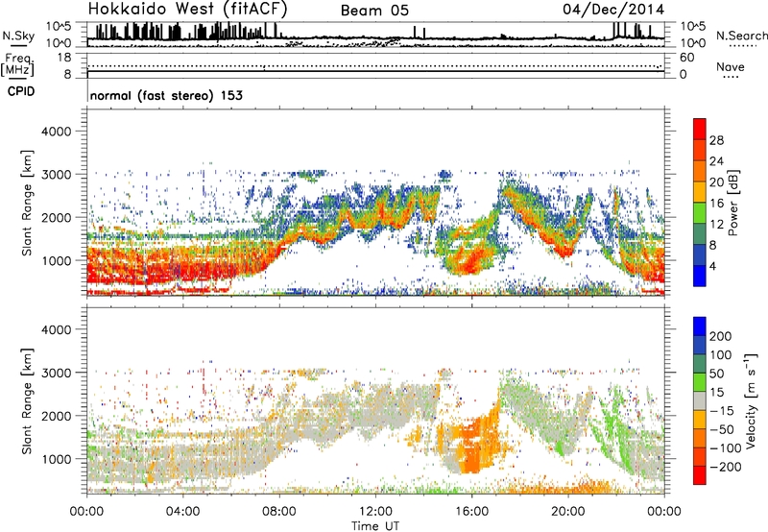768x532 pixels.
Task: Click the left '10^5' noise axis label
Action: (59, 26)
